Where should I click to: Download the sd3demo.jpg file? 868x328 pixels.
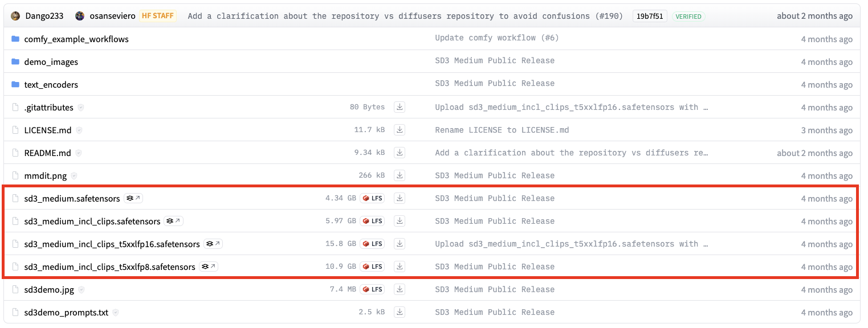click(x=400, y=289)
